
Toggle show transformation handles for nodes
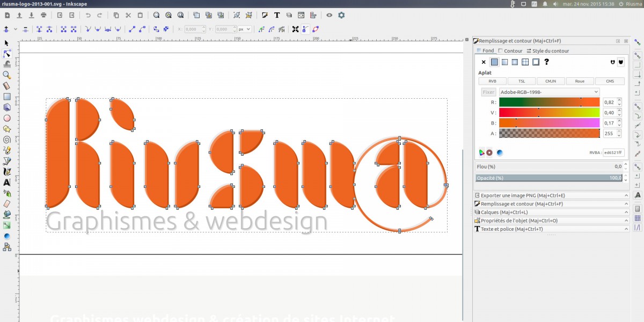pyautogui.click(x=295, y=29)
